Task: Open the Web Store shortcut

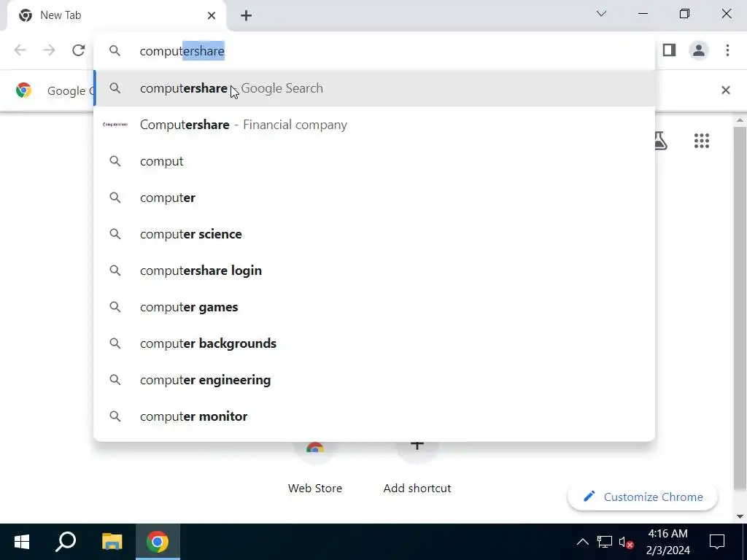Action: click(315, 469)
